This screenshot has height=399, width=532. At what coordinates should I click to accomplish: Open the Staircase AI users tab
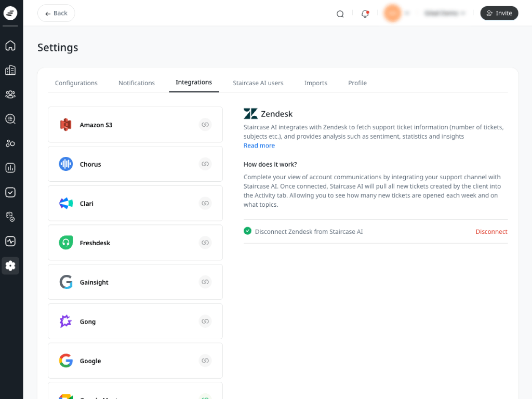pyautogui.click(x=258, y=83)
